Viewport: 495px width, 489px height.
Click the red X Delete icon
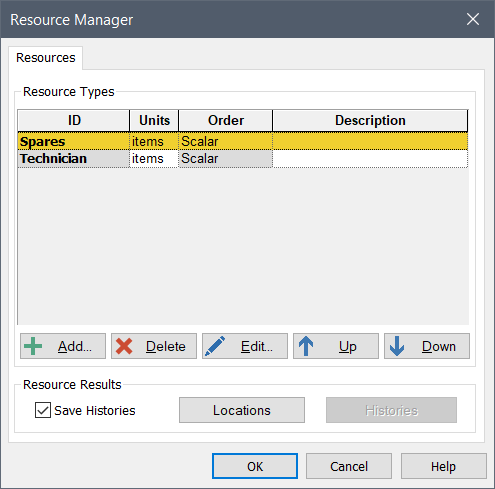point(124,346)
